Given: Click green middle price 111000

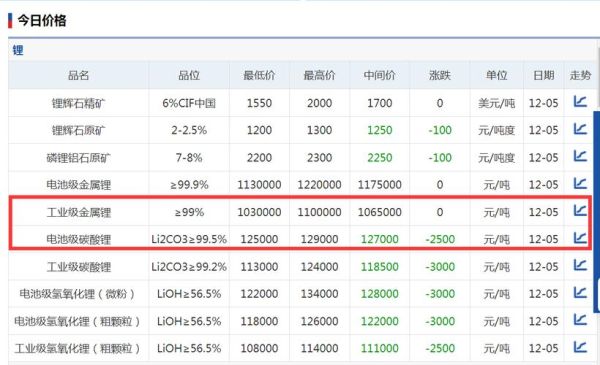Looking at the screenshot, I should (x=380, y=349).
